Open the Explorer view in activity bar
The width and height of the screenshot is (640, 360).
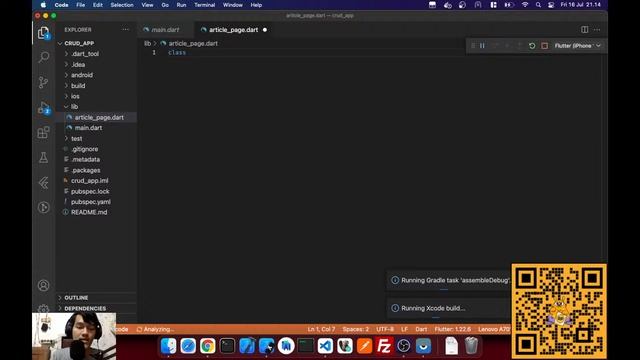pos(43,33)
